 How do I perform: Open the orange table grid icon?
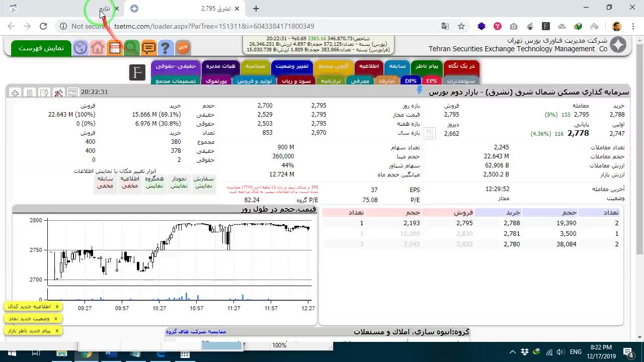point(115,48)
